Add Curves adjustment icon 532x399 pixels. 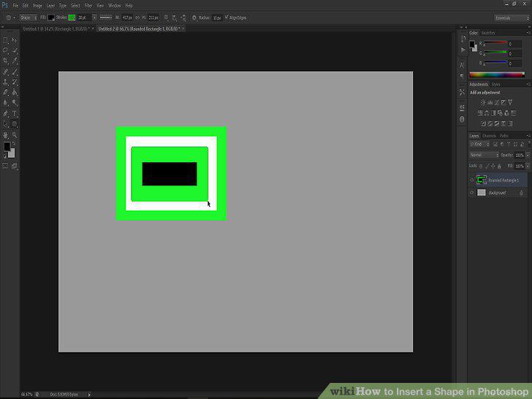pyautogui.click(x=497, y=102)
